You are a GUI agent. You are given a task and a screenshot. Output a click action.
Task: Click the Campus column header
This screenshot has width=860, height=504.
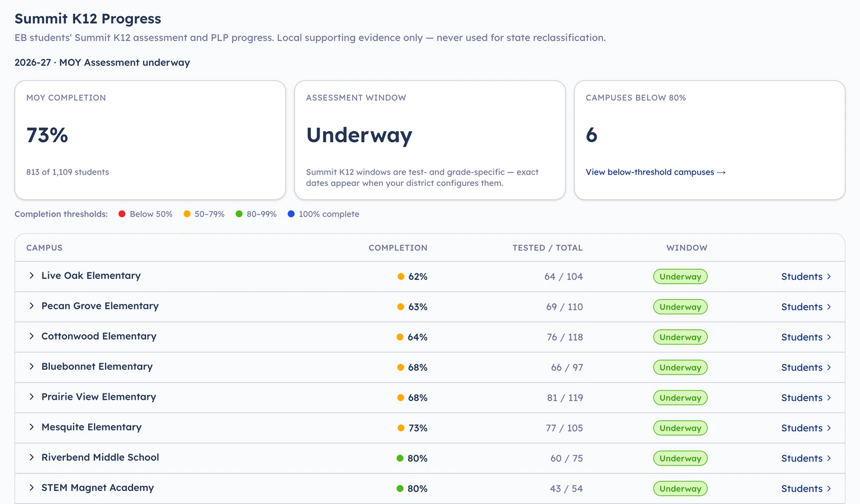[45, 248]
